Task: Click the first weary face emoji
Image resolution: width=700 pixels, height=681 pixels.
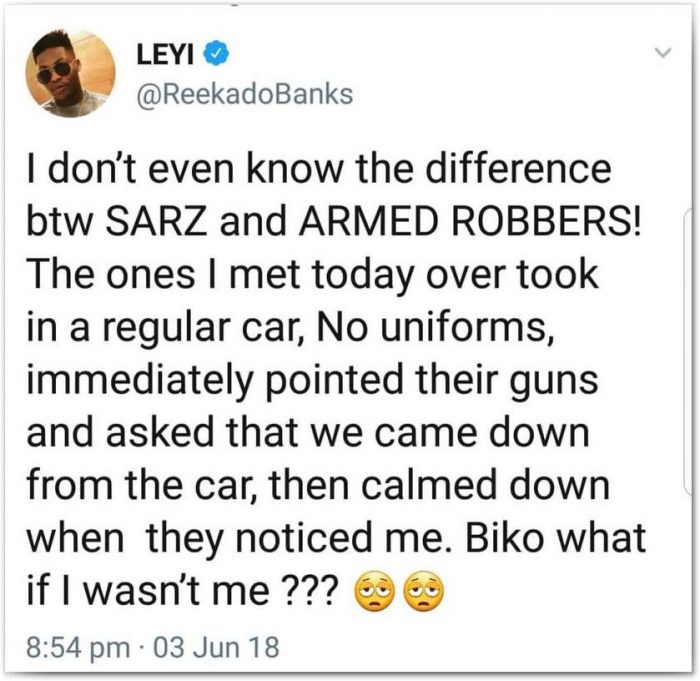Action: [x=375, y=591]
